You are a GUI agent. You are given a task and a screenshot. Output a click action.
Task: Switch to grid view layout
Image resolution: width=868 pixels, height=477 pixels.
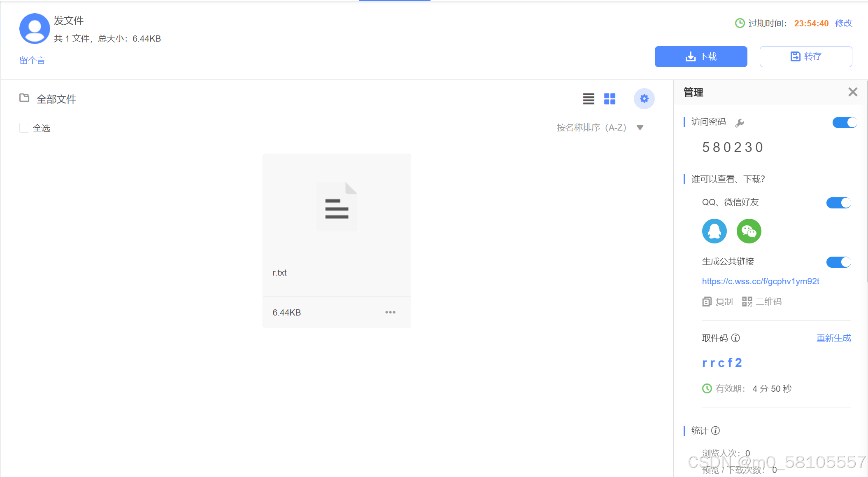point(610,99)
